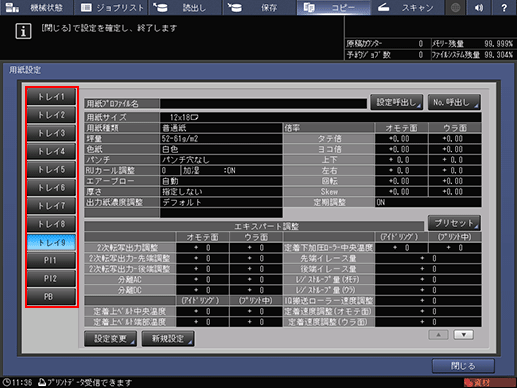Click the 定期調整 value ON
This screenshot has width=517, height=388.
click(428, 202)
